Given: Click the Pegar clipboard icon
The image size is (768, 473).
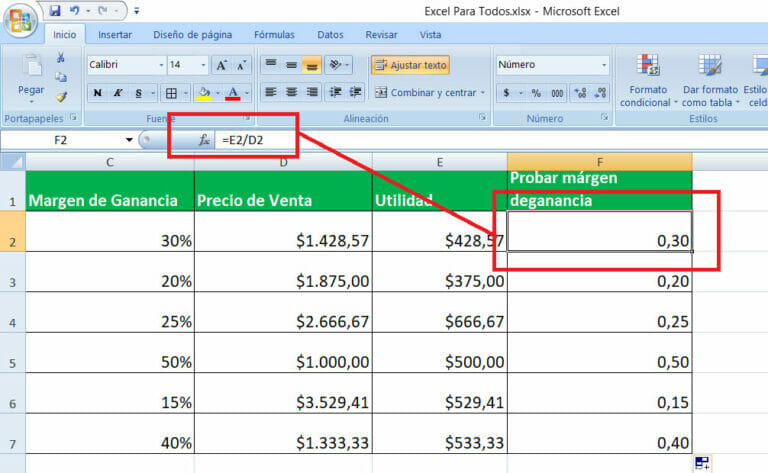Looking at the screenshot, I should (x=32, y=65).
